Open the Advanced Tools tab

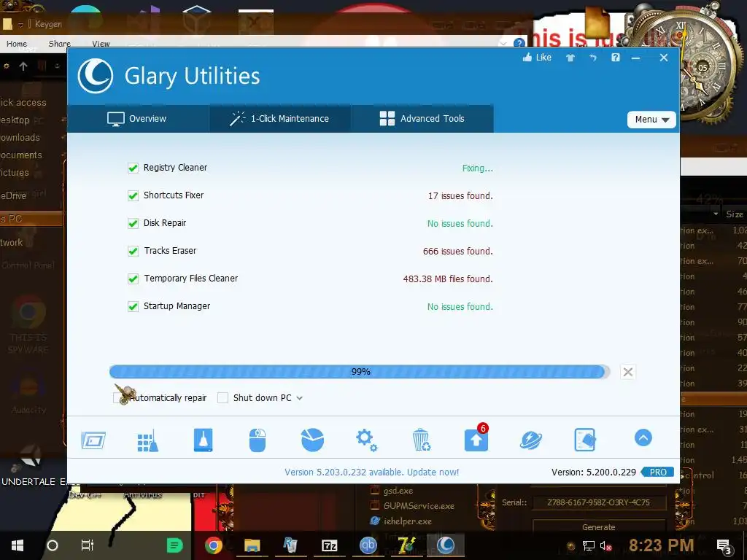click(x=422, y=119)
